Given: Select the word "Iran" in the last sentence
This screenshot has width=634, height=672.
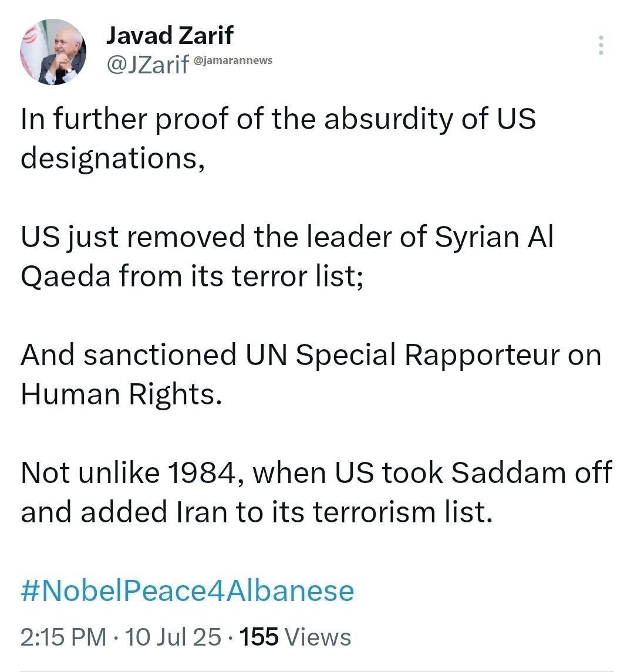Looking at the screenshot, I should coord(202,512).
